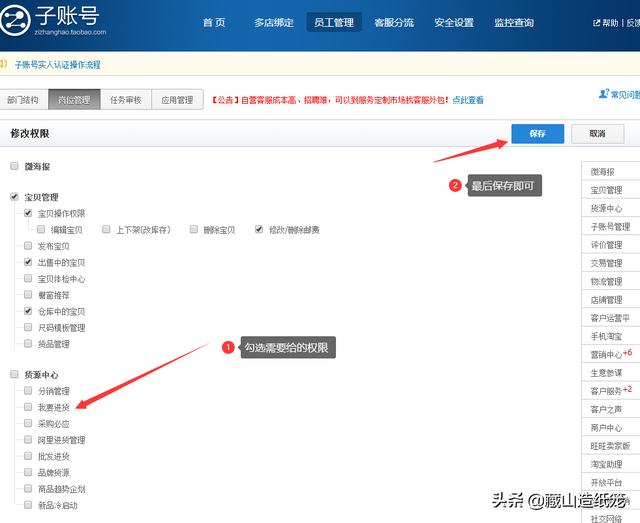Check the 微海报 checkbox

point(14,165)
